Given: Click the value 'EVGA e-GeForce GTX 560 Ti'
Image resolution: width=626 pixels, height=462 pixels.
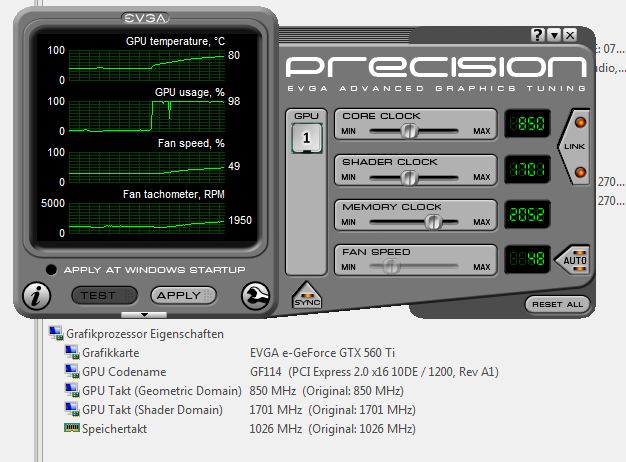Looking at the screenshot, I should 323,353.
